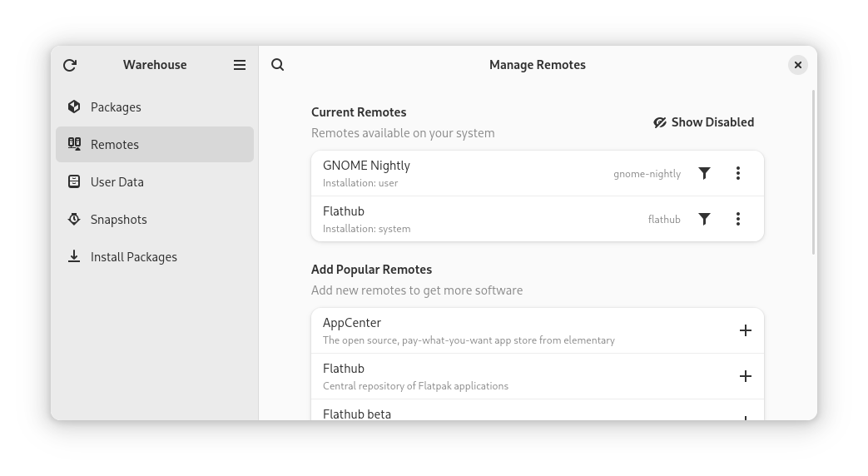The width and height of the screenshot is (868, 476).
Task: Click the search icon in the header
Action: [x=278, y=65]
